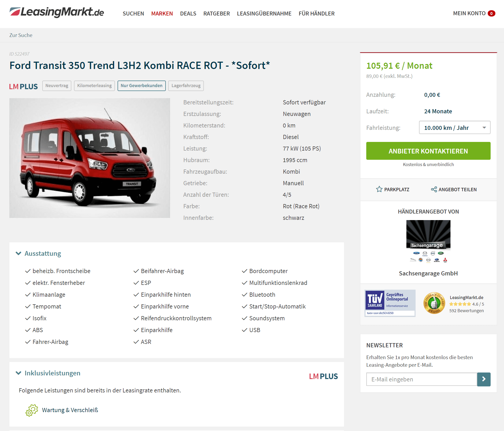The width and height of the screenshot is (504, 431).
Task: Click the Wartung & Verschleiß gear icon
Action: [x=32, y=410]
